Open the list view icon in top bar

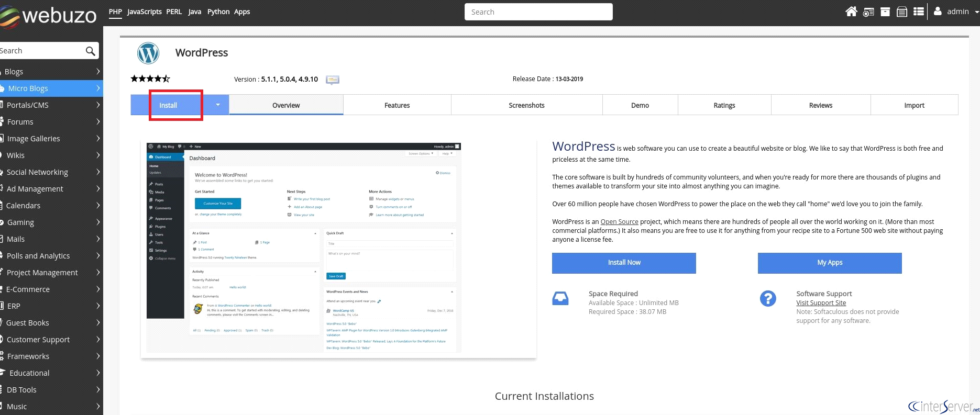point(919,12)
